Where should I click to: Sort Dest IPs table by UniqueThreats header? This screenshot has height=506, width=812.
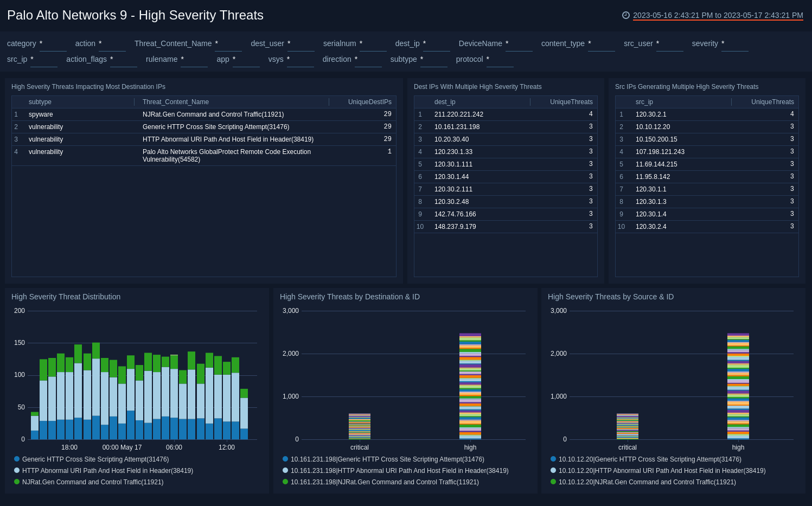pyautogui.click(x=571, y=101)
